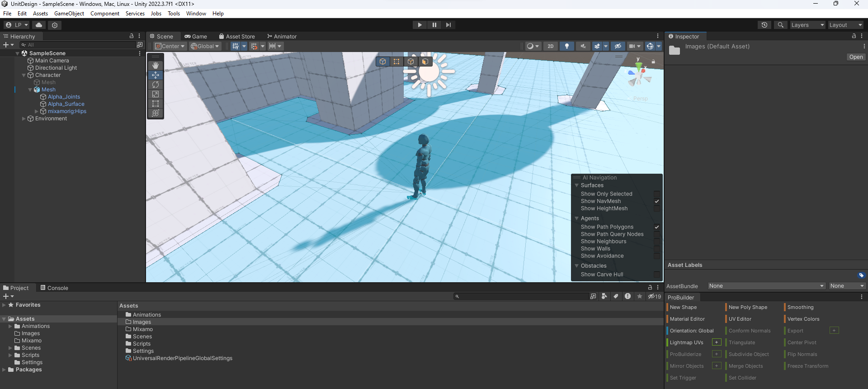The image size is (868, 389).
Task: Click Search by Label icon in Project
Action: click(x=616, y=296)
